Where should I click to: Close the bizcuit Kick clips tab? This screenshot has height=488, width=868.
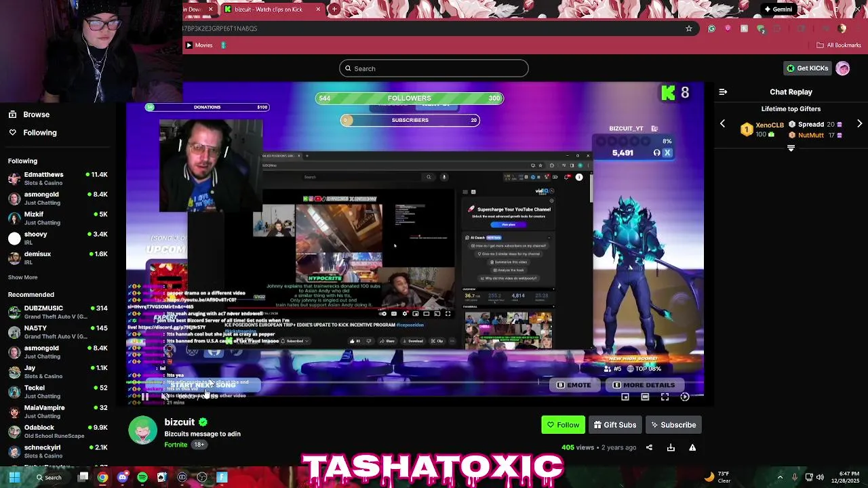[318, 9]
